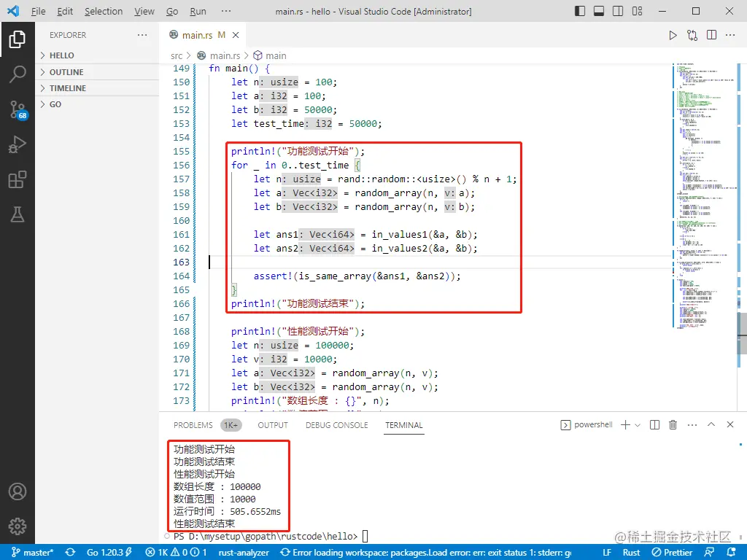The width and height of the screenshot is (747, 560).
Task: Switch to the DEBUG CONSOLE tab
Action: [336, 425]
